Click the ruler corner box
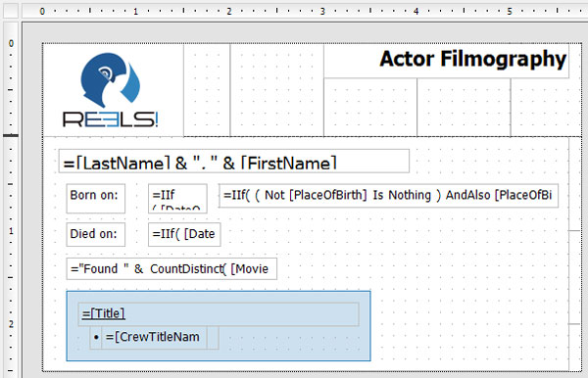The image size is (588, 378). pyautogui.click(x=11, y=11)
